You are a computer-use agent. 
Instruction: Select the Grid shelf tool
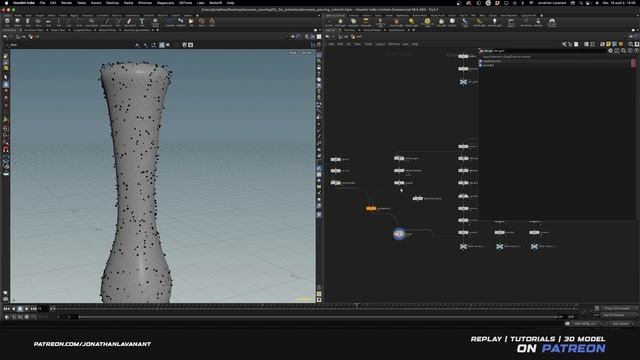click(x=48, y=22)
